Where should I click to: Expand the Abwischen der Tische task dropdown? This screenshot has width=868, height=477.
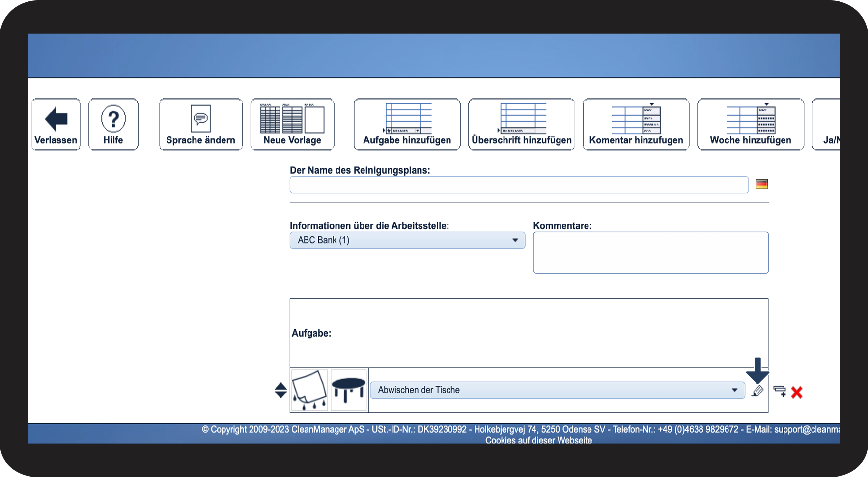click(x=558, y=390)
